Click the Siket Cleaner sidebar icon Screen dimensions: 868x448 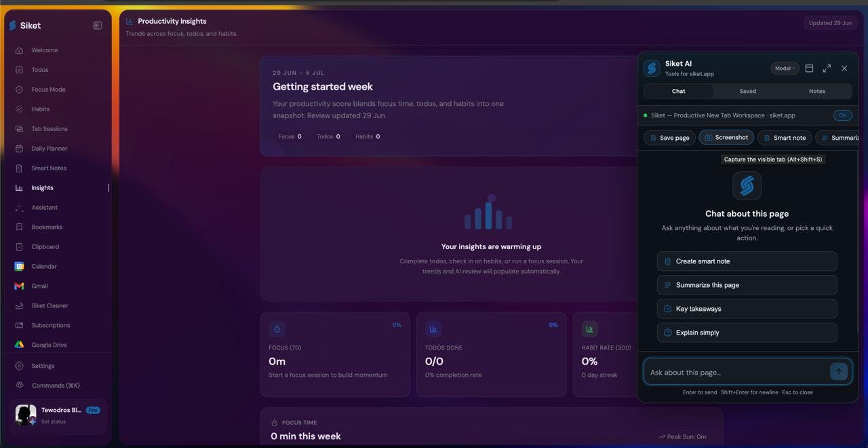click(19, 306)
